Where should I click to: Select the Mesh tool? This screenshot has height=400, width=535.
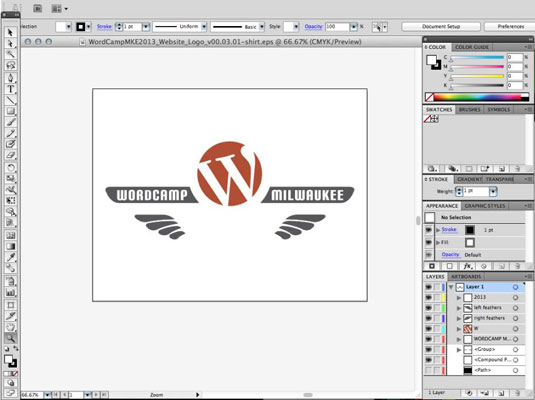click(10, 235)
